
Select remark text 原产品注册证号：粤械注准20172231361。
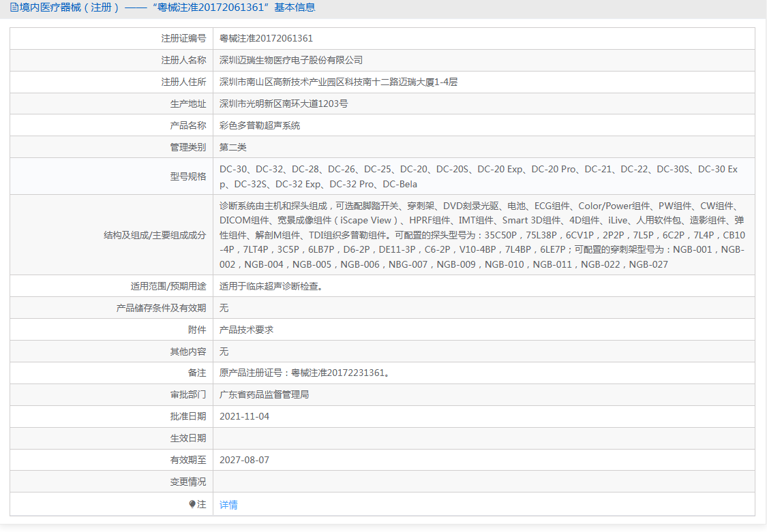click(x=305, y=373)
